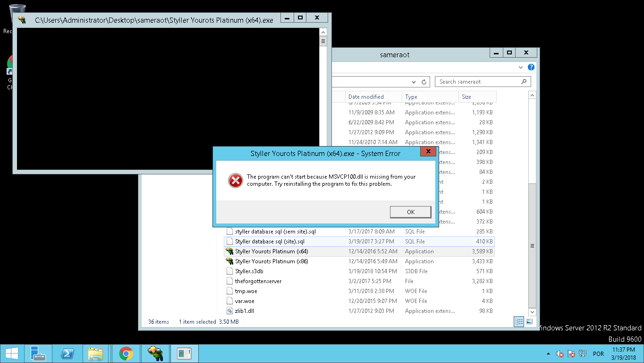Open the Action Center flag icon
Image resolution: width=644 pixels, height=363 pixels.
[571, 354]
